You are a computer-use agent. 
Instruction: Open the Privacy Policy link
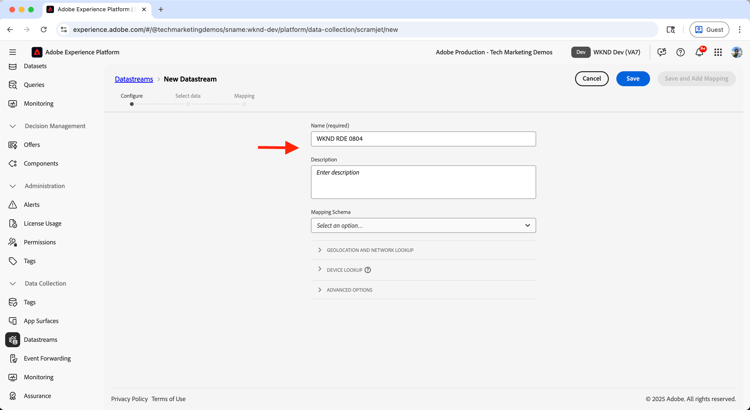click(130, 399)
